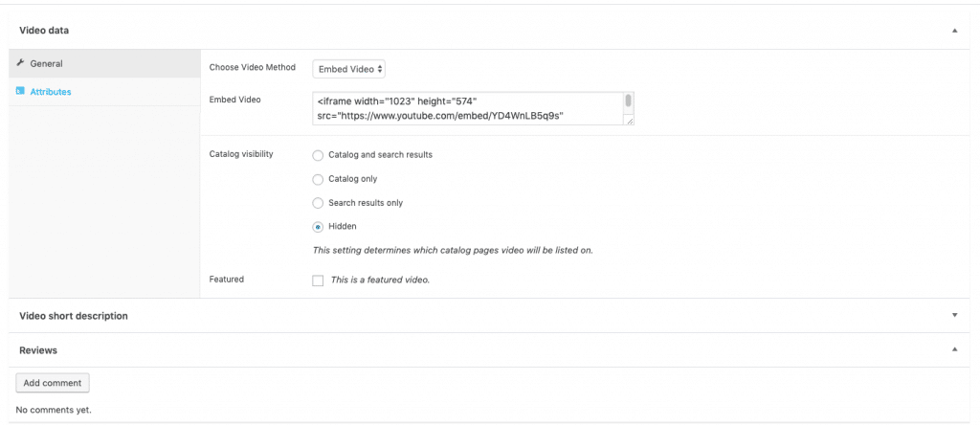The image size is (980, 426).
Task: Collapse the Reviews panel arrow
Action: click(x=954, y=349)
